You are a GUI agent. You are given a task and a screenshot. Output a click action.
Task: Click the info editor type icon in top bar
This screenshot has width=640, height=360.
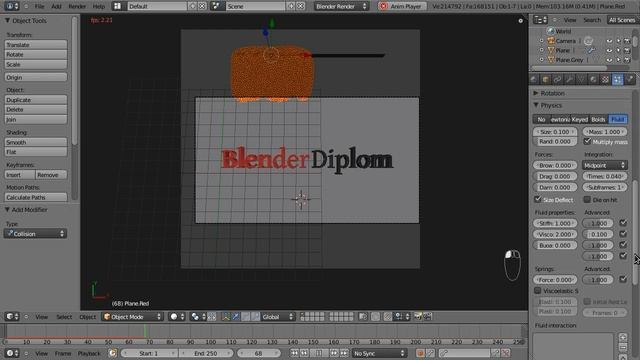(11, 6)
